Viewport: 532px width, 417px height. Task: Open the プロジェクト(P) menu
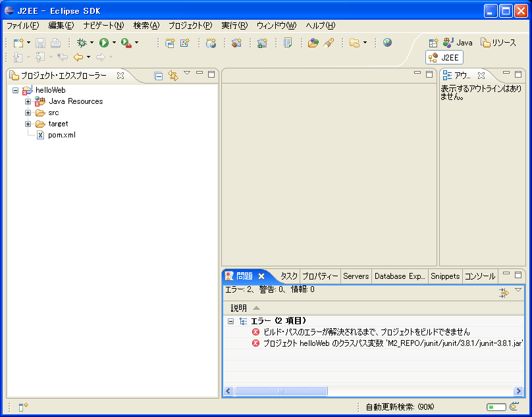point(190,26)
